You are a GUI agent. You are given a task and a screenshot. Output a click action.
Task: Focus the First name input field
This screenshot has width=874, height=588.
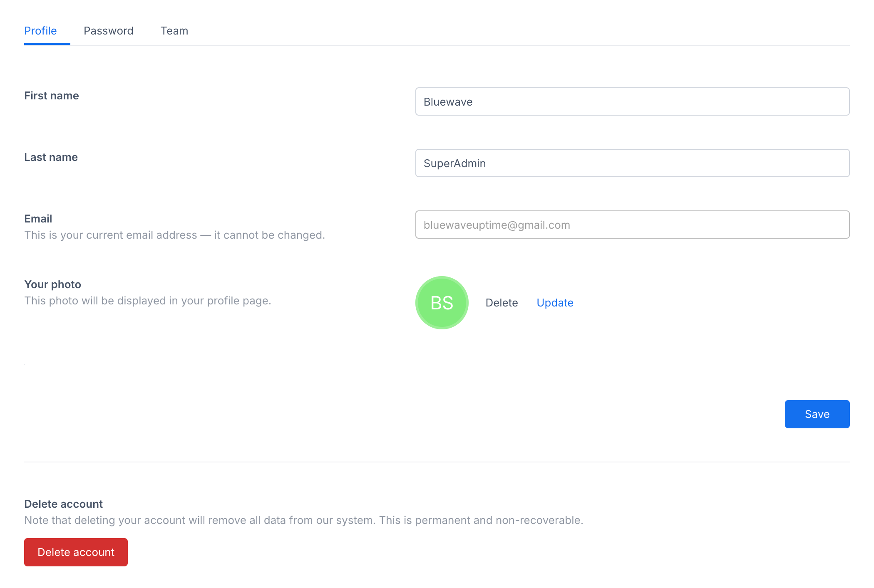click(x=632, y=101)
